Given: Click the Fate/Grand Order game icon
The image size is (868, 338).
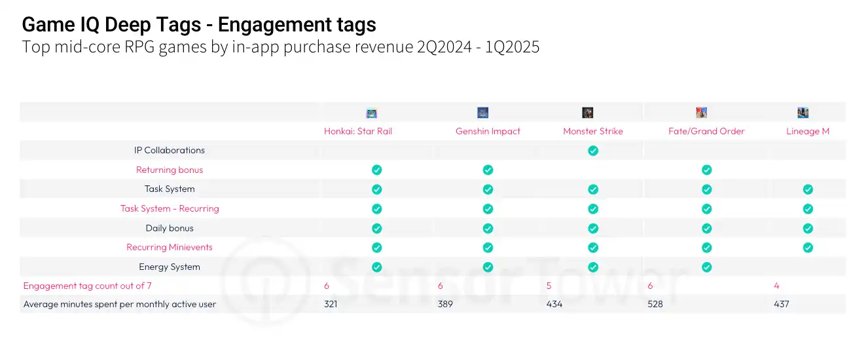Looking at the screenshot, I should coord(702,113).
